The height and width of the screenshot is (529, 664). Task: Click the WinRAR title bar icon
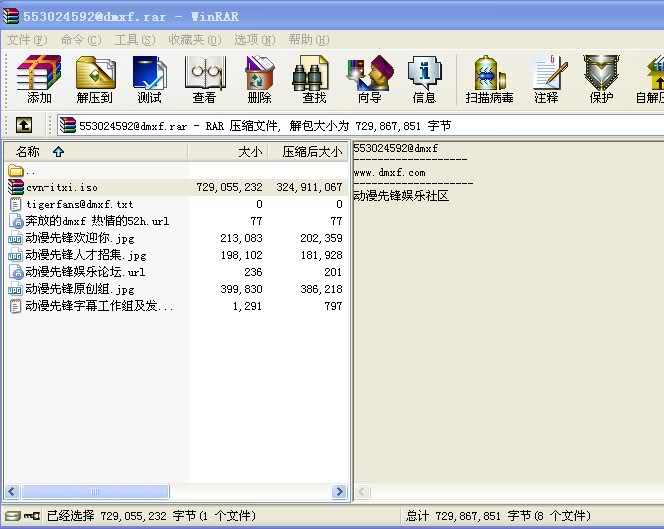(x=11, y=16)
